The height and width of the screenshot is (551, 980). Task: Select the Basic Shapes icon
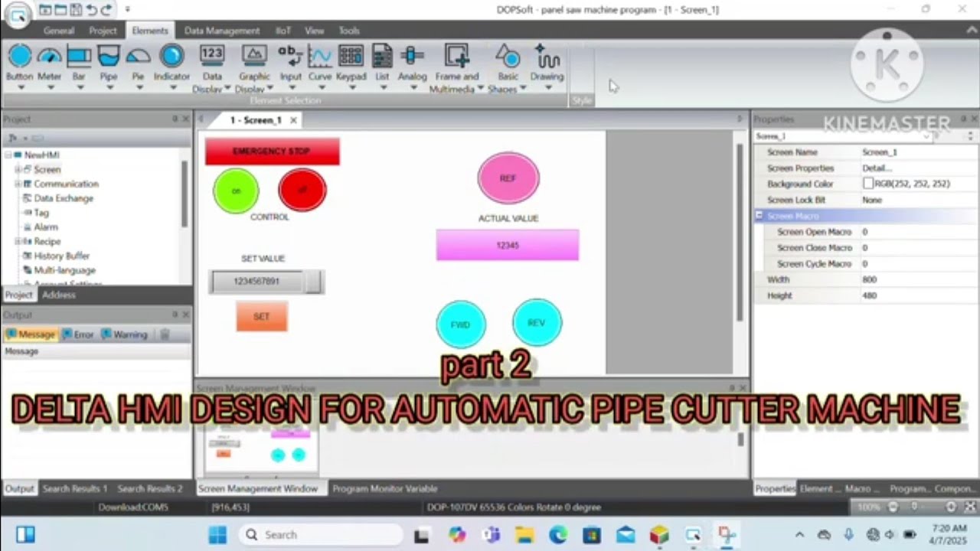[508, 56]
